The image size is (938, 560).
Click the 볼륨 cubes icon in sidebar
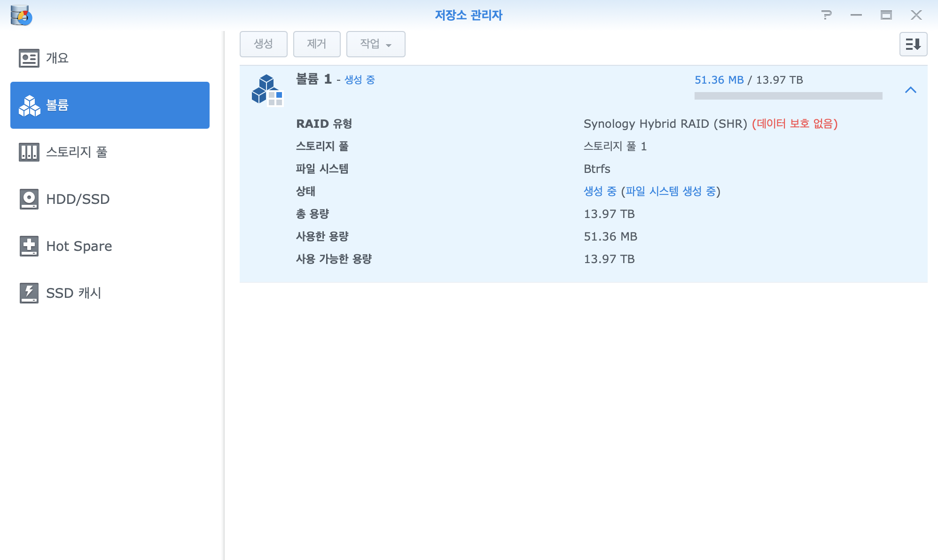pos(29,105)
